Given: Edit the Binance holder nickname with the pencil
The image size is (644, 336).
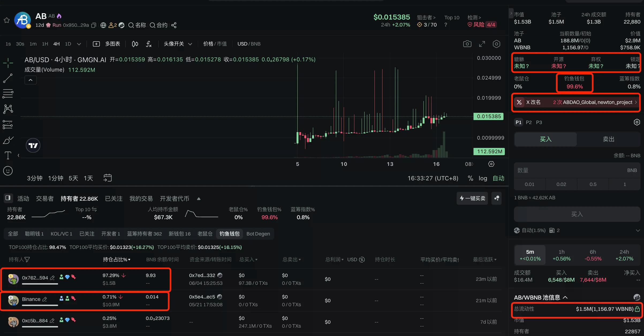Looking at the screenshot, I should pyautogui.click(x=45, y=299).
